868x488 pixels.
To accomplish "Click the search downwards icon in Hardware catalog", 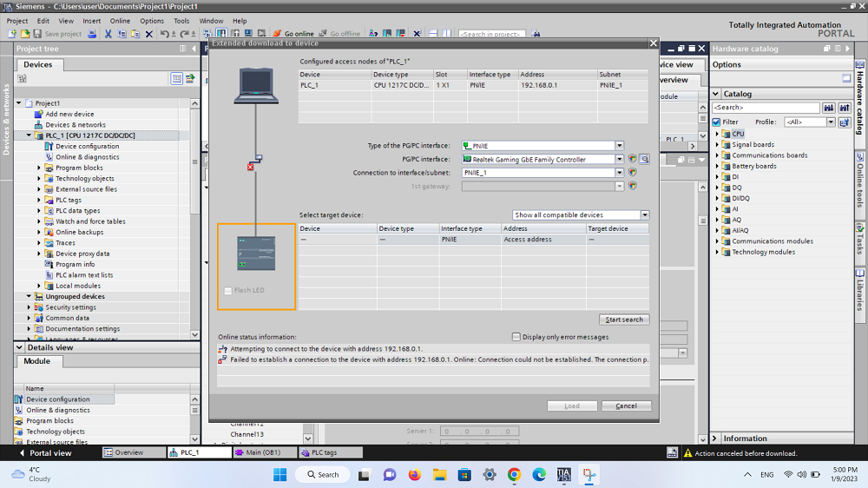I will [829, 108].
